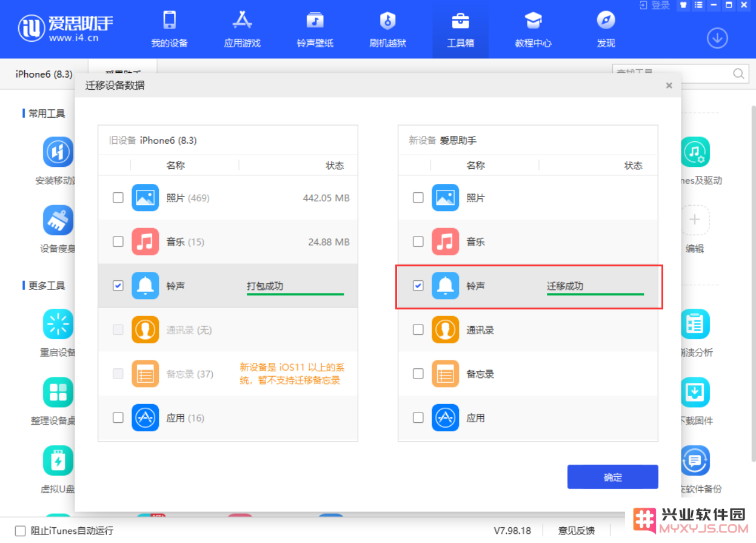Screen dimensions: 756x543
Task: Go to 刷机越狱 tab
Action: pos(387,29)
